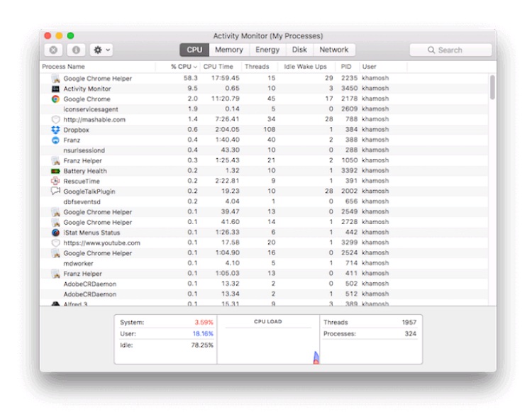Select AdobeCRDaemon row with PID 502

[x=264, y=284]
